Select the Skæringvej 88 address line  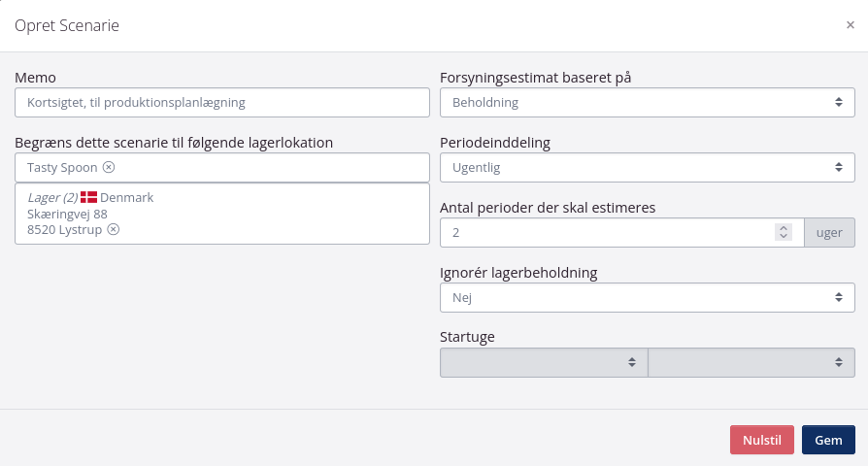click(x=67, y=214)
